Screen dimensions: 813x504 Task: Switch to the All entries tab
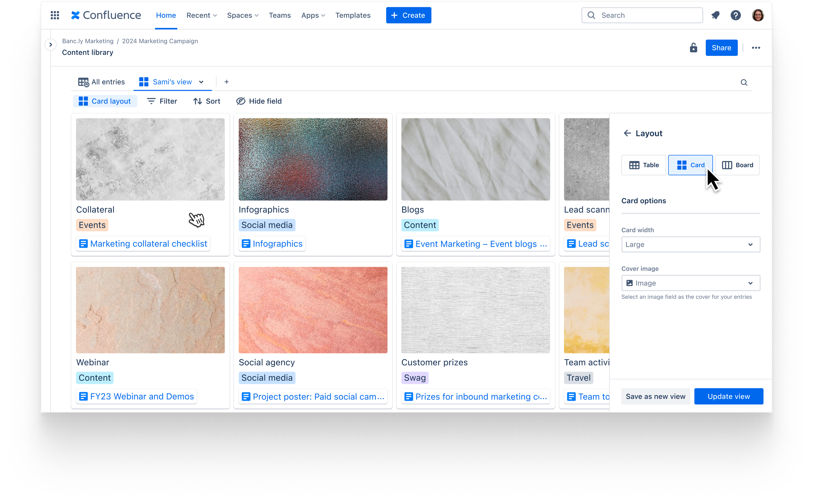(x=101, y=82)
